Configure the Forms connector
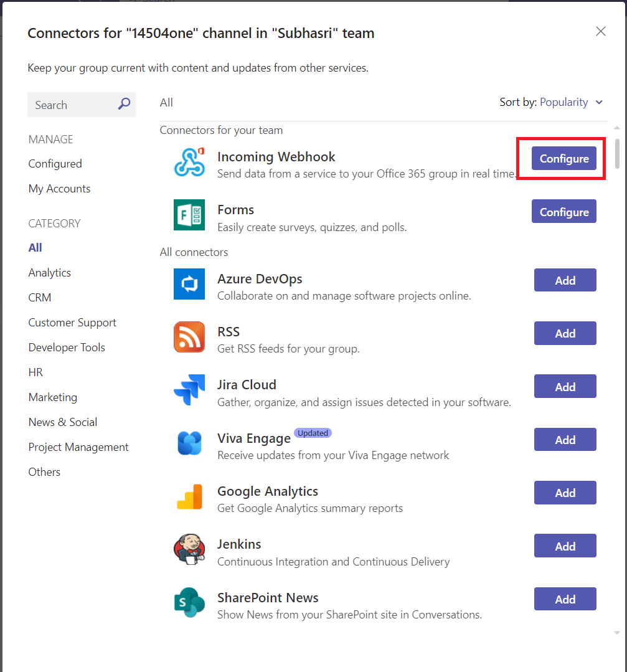Screen dimensions: 627x672 click(563, 211)
